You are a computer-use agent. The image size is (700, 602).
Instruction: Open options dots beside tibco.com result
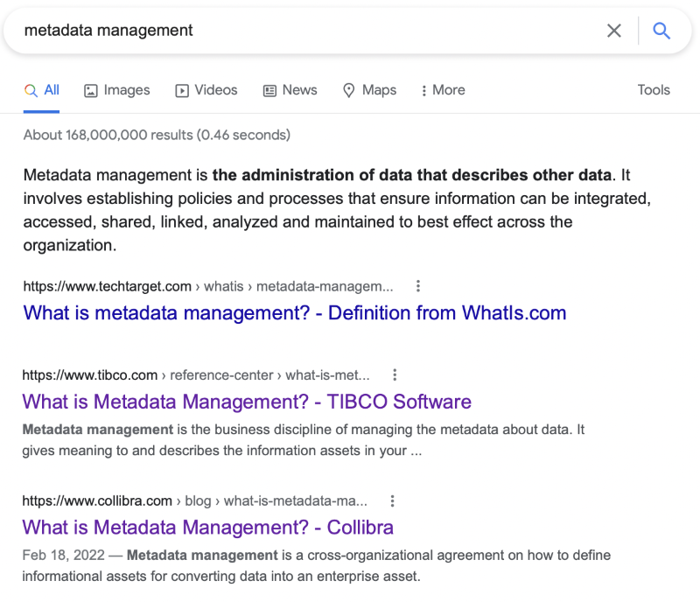coord(395,374)
